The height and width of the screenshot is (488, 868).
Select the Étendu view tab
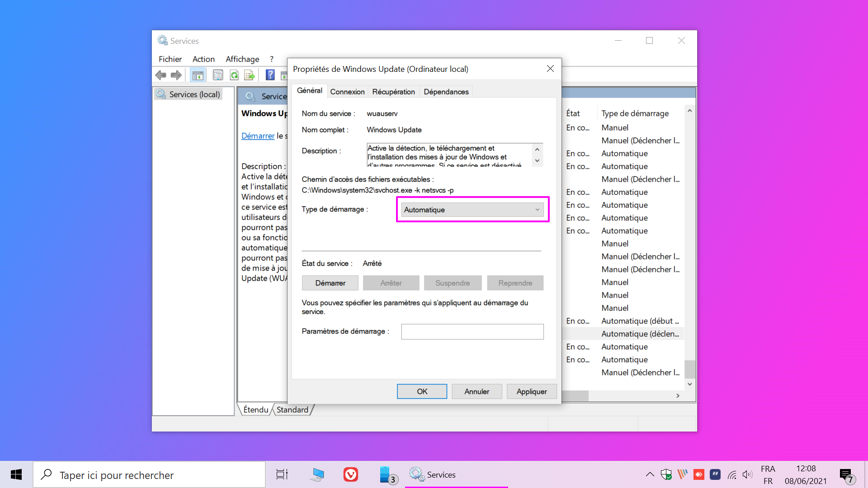(256, 410)
